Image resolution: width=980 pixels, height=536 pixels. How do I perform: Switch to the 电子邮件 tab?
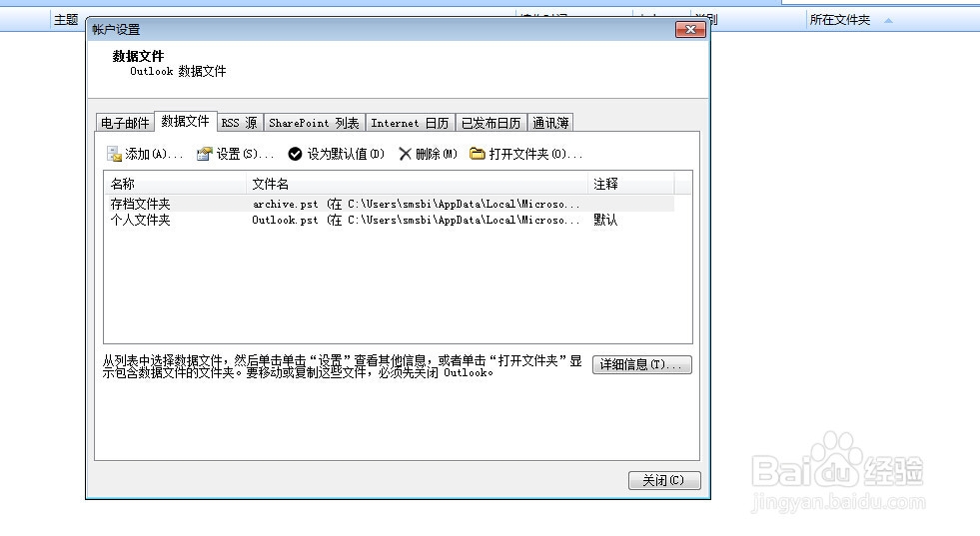point(125,123)
